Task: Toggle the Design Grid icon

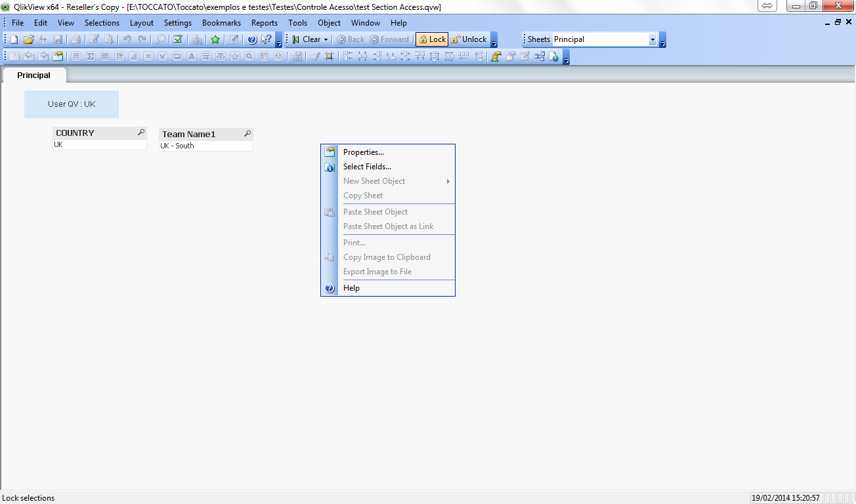Action: click(330, 56)
